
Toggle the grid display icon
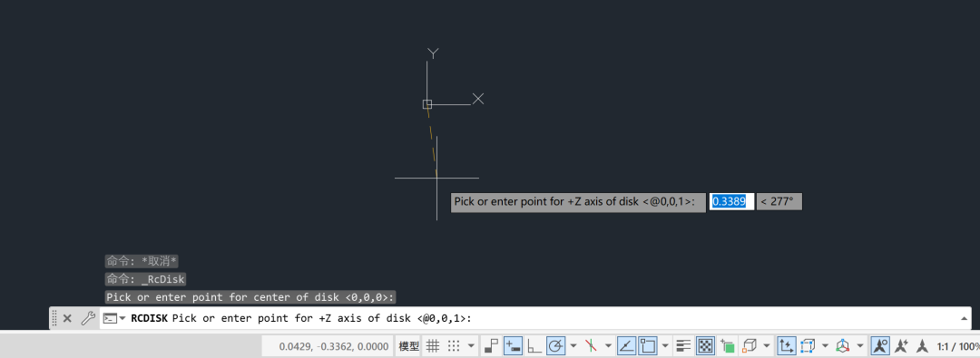click(432, 345)
